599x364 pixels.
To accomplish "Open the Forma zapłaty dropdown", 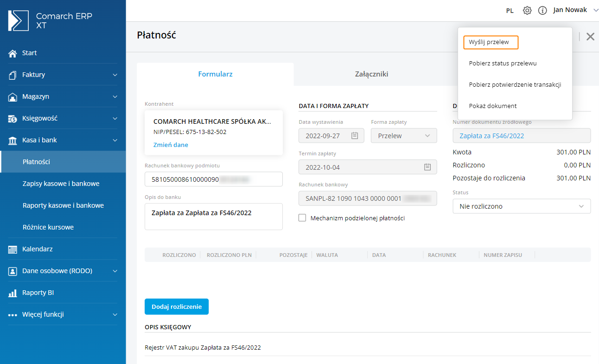I will (404, 136).
